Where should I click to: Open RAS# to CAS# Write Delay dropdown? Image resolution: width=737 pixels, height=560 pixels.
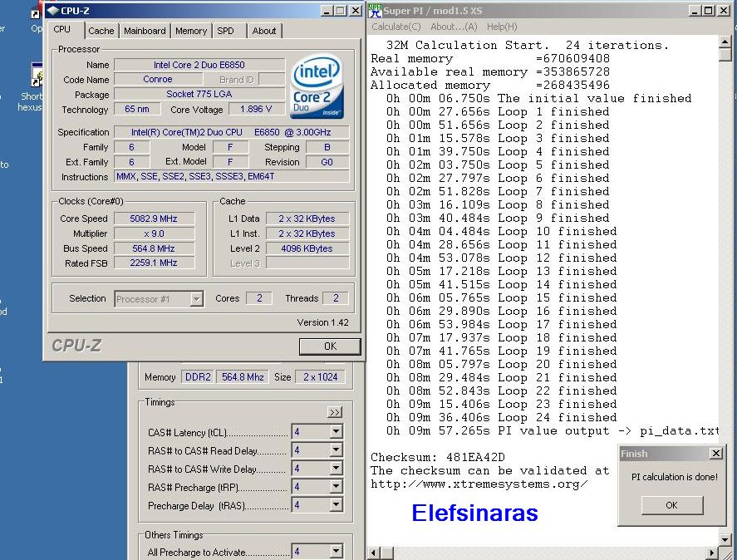pos(336,469)
